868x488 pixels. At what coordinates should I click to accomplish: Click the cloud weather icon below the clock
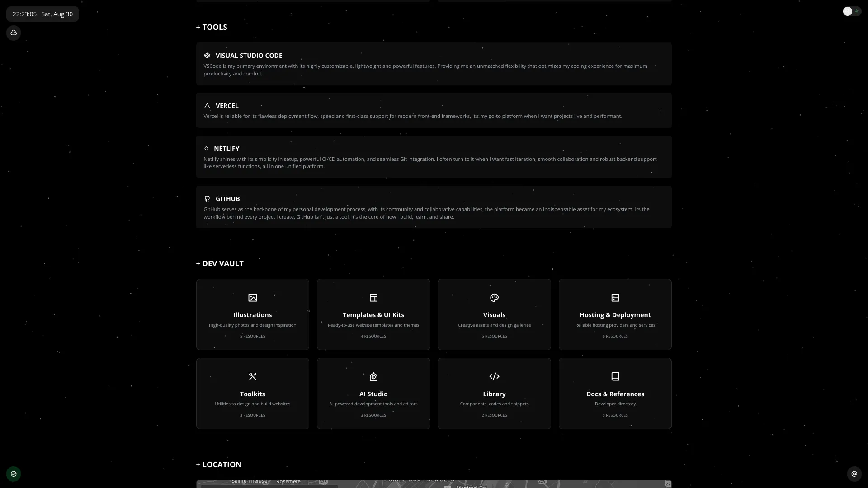tap(14, 33)
